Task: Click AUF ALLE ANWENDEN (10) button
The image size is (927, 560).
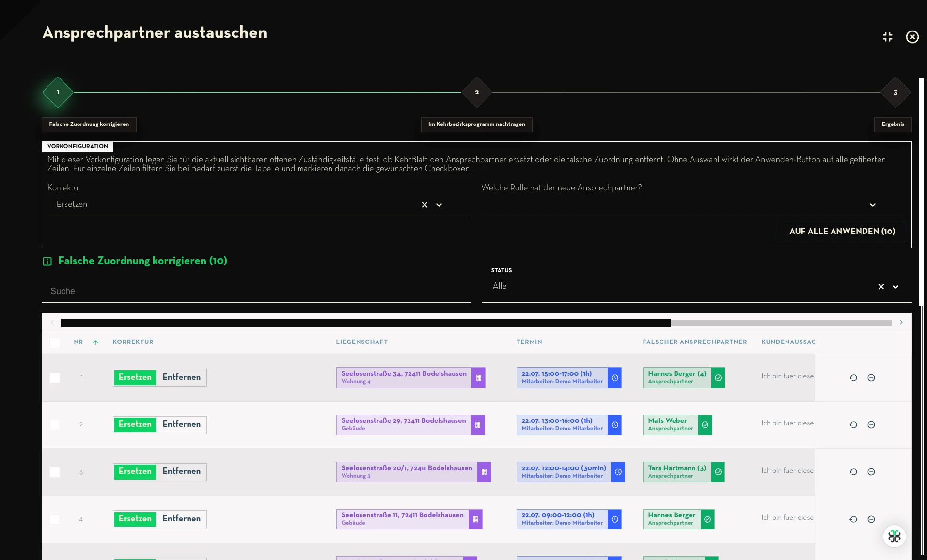Action: click(842, 232)
